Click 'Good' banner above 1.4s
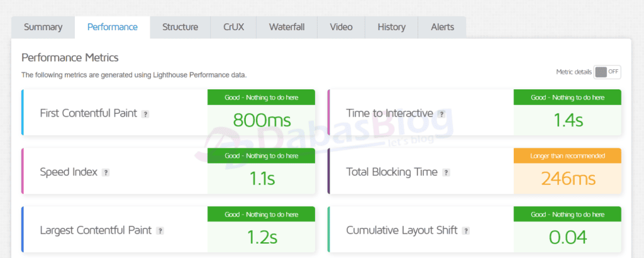 point(568,98)
